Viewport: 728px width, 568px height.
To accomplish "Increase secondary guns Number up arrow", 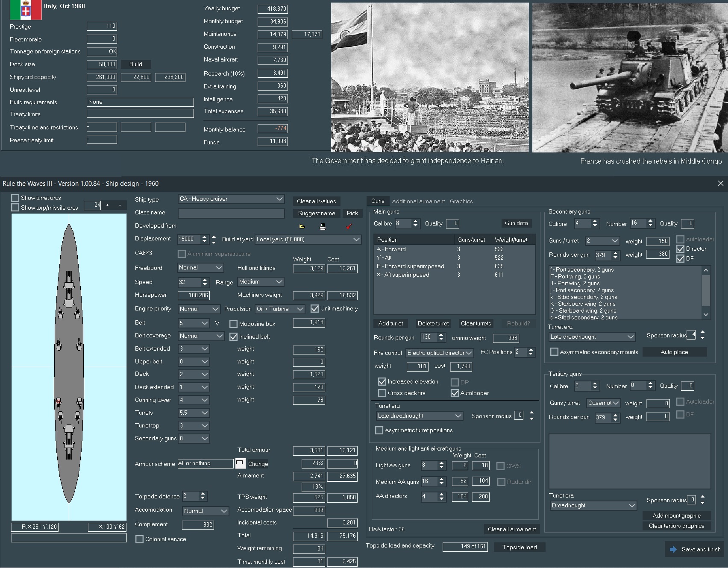I will coord(650,221).
